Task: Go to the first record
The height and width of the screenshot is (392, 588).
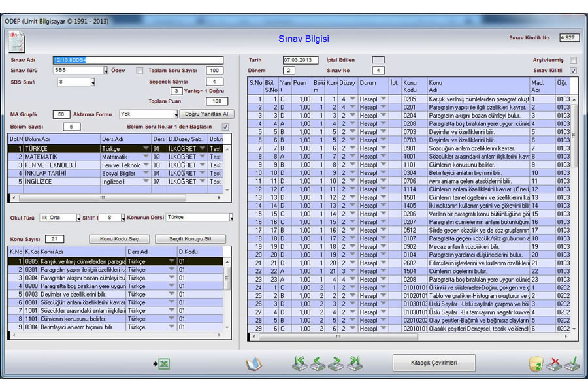Action: 300,364
